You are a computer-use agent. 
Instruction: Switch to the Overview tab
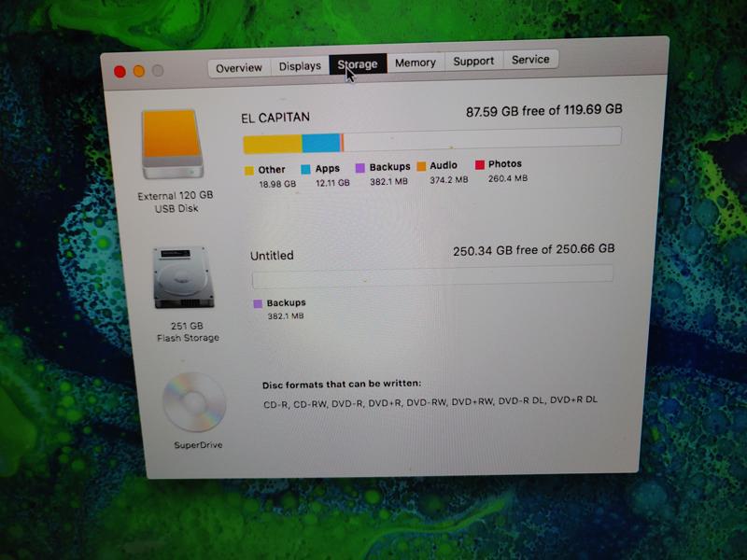(239, 67)
